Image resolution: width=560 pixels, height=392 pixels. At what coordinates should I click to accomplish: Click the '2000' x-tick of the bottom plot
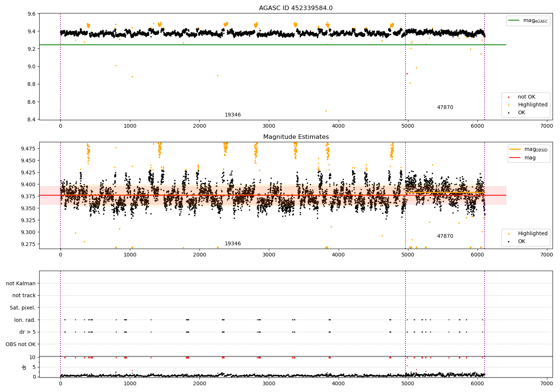199,383
